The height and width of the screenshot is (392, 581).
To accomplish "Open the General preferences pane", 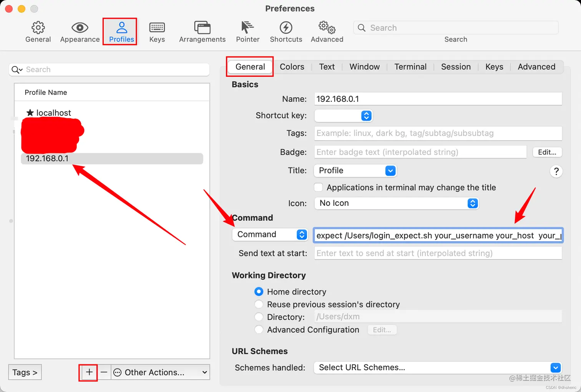I will coord(38,32).
